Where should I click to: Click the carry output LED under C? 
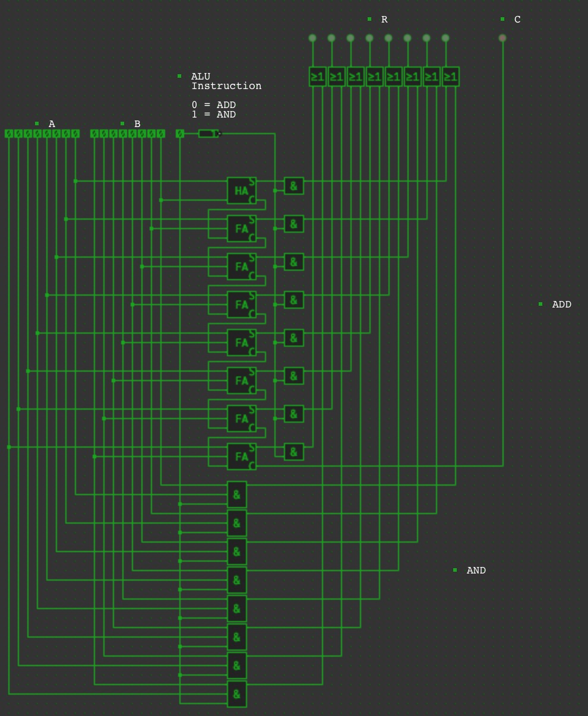tap(502, 38)
